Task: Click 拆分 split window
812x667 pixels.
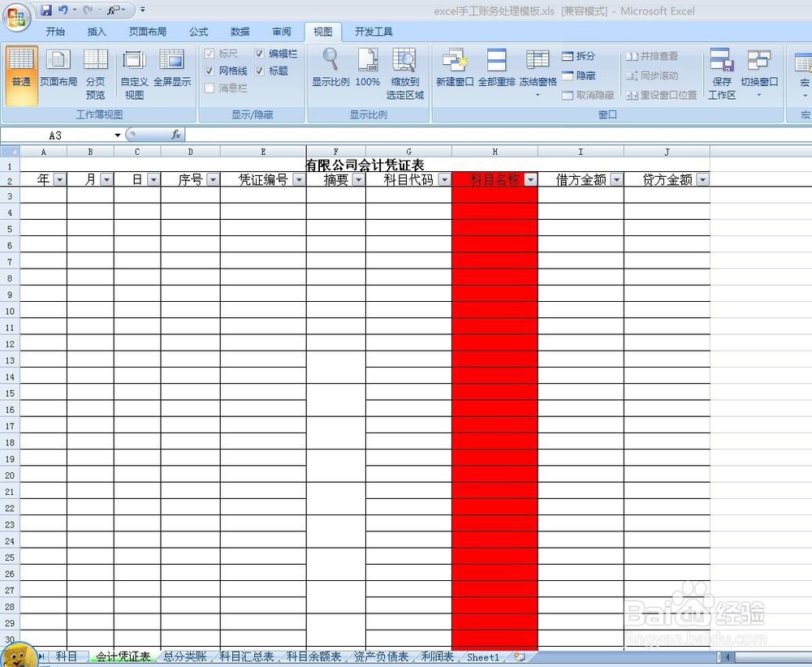Action: pos(578,56)
